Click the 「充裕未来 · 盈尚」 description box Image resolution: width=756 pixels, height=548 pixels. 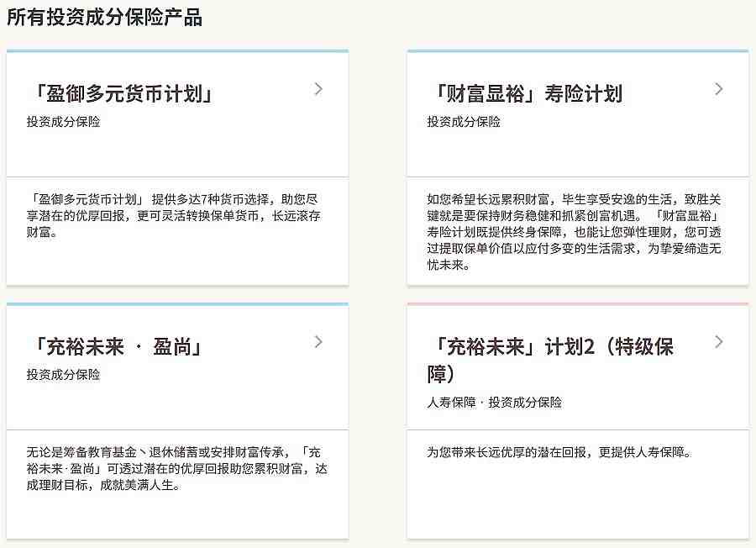[176, 469]
